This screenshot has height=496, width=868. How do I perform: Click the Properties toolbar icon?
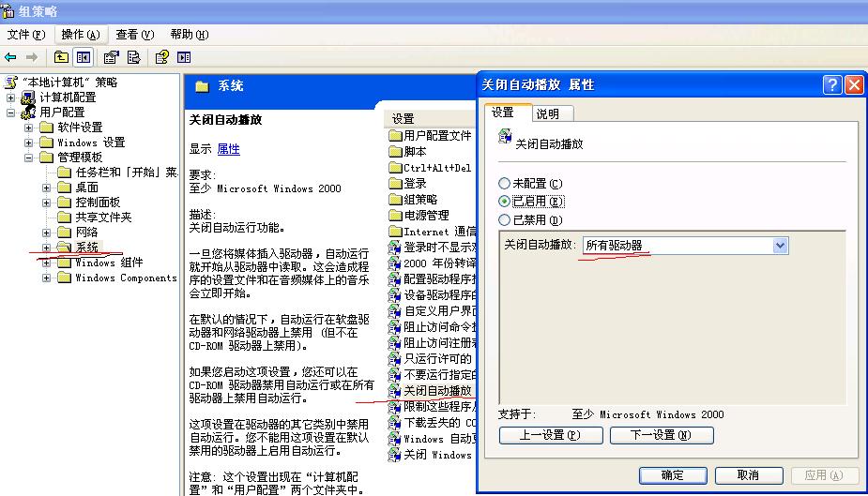coord(112,57)
